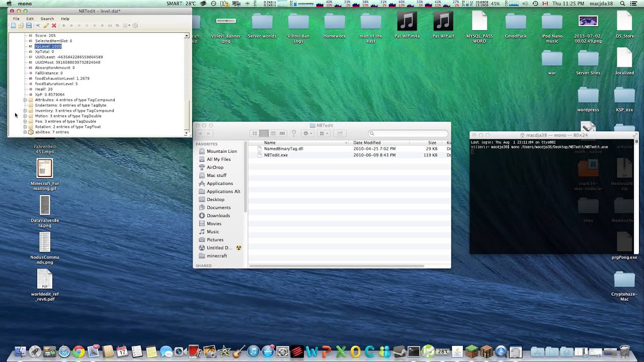644x362 pixels.
Task: Select the FallDistance: 0 tag
Action: [49, 73]
